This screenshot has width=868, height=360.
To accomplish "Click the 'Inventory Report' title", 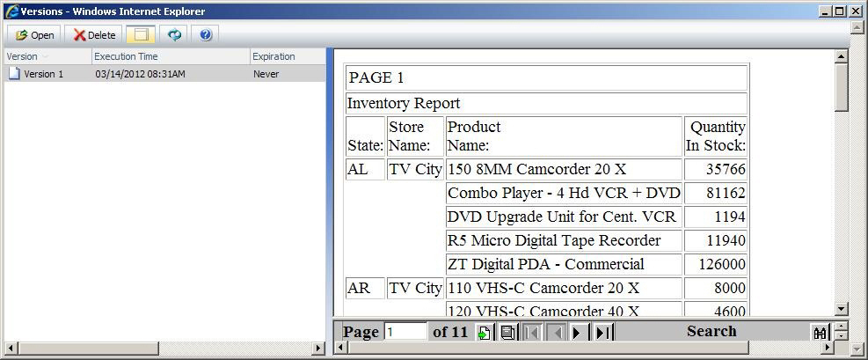I will click(x=404, y=104).
